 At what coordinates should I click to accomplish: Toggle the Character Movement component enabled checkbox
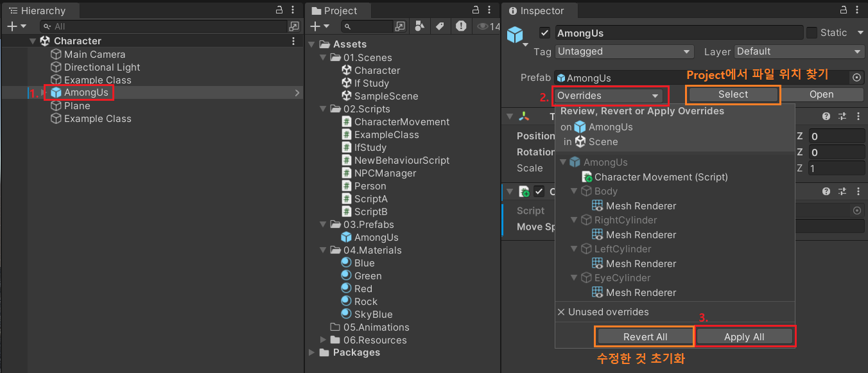[539, 191]
